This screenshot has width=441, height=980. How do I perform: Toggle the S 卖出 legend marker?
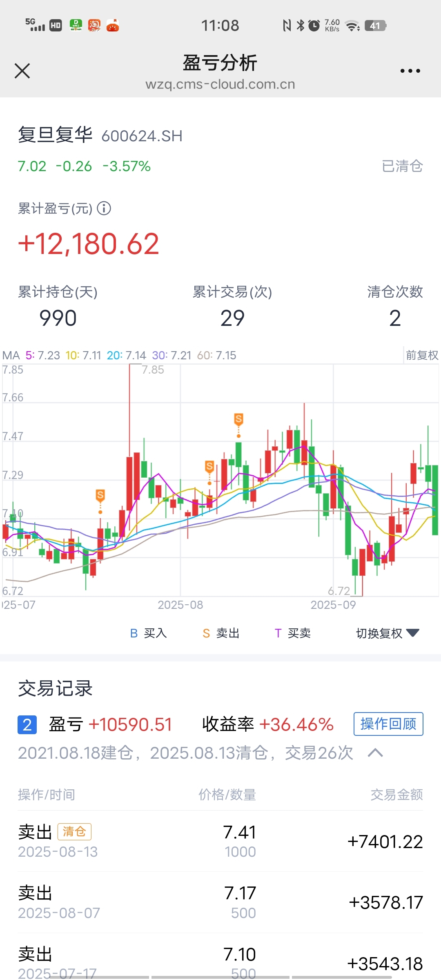(221, 633)
